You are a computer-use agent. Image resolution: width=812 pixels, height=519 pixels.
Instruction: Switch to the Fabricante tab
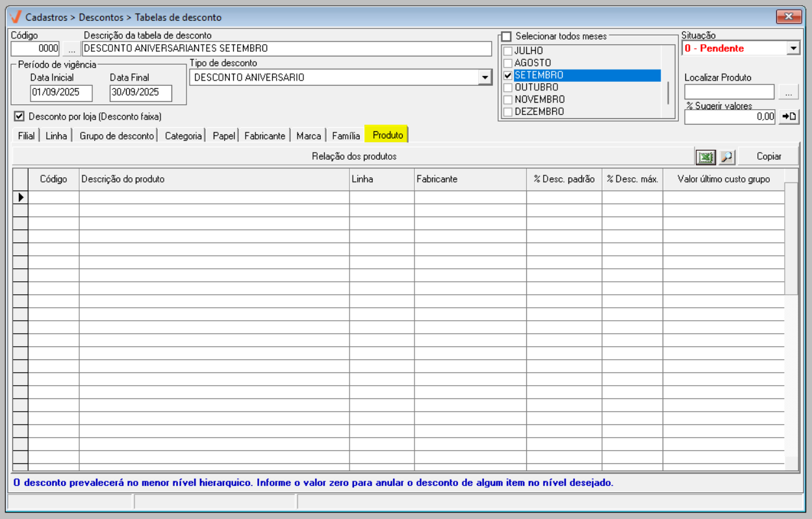point(264,136)
